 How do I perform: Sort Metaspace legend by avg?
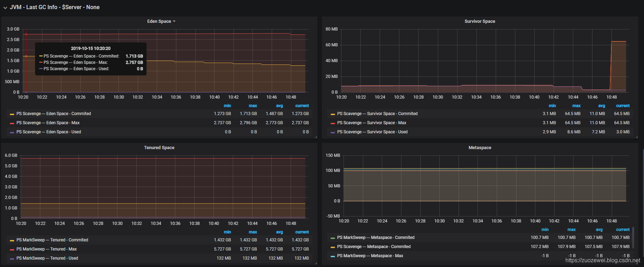pos(599,229)
